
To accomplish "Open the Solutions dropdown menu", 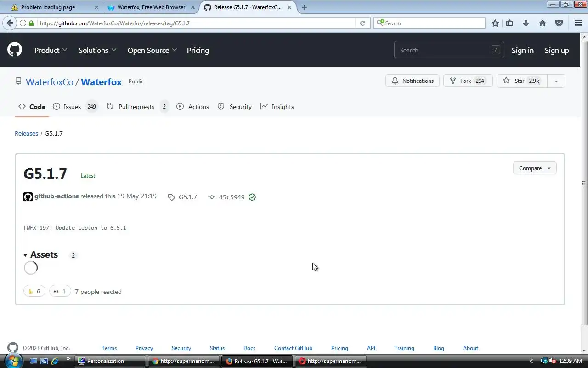I will point(97,50).
